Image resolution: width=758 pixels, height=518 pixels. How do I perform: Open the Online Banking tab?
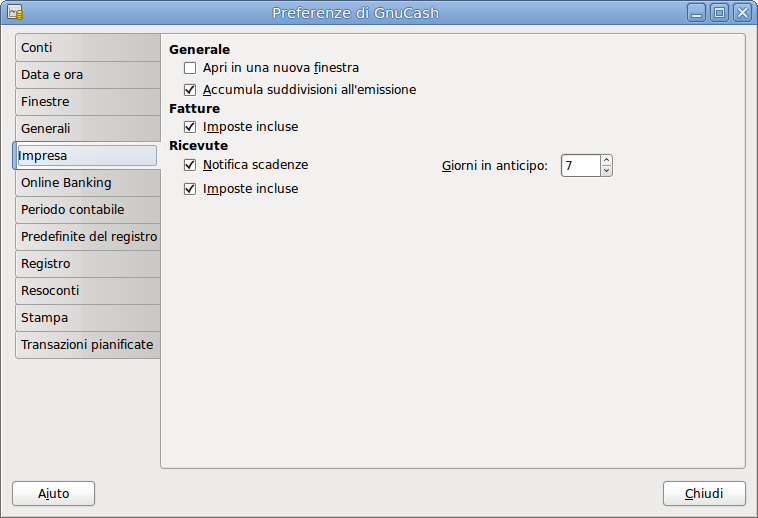[x=87, y=183]
